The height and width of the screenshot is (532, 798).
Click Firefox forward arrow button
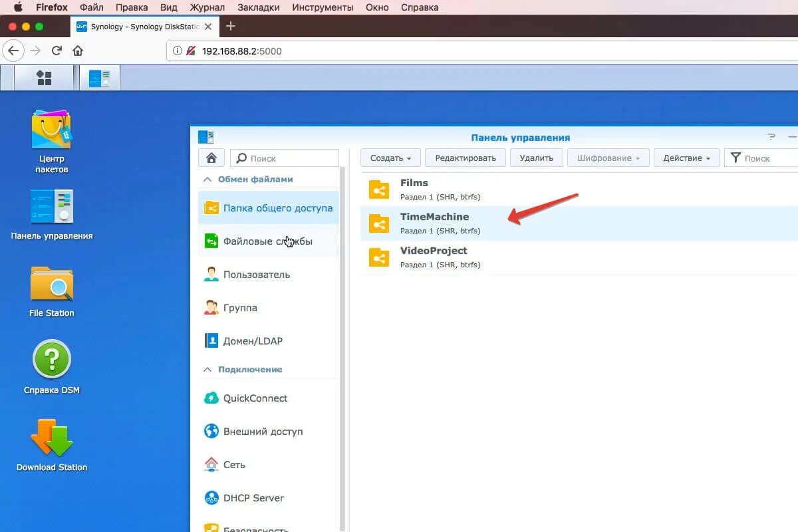point(36,51)
